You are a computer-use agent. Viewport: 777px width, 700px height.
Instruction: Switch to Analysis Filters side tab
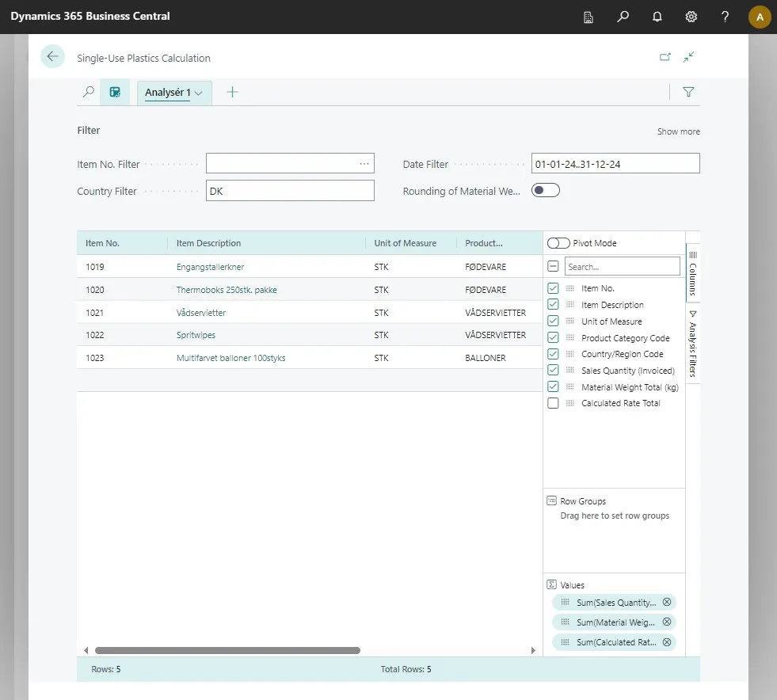[x=693, y=344]
